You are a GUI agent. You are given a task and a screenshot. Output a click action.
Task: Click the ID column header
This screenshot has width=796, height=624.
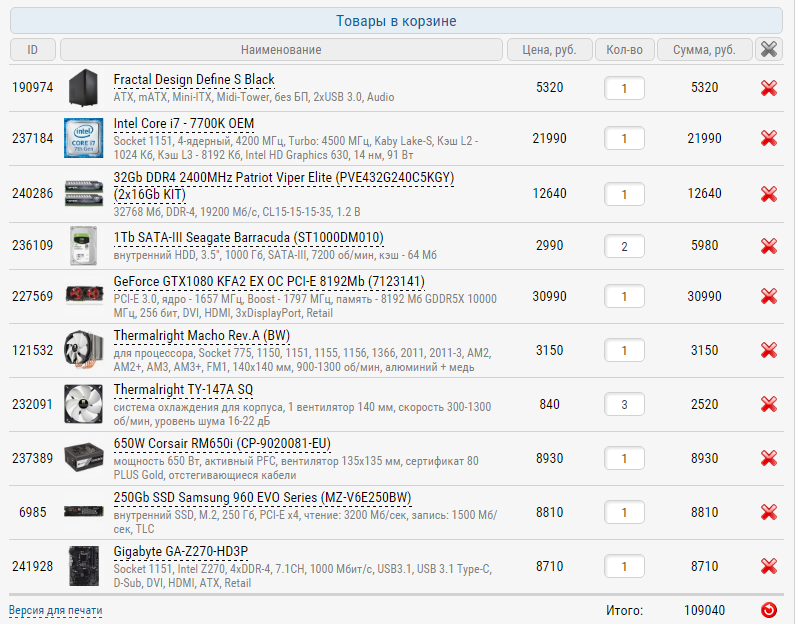click(32, 49)
